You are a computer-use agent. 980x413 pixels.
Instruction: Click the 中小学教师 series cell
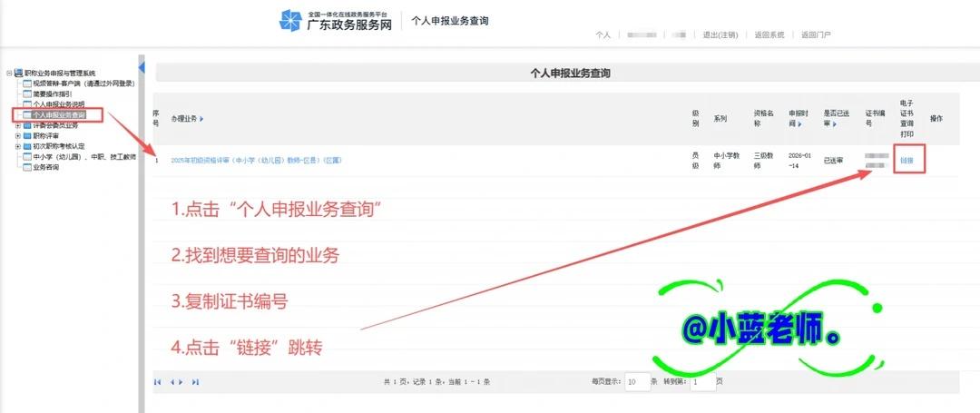[x=726, y=161]
